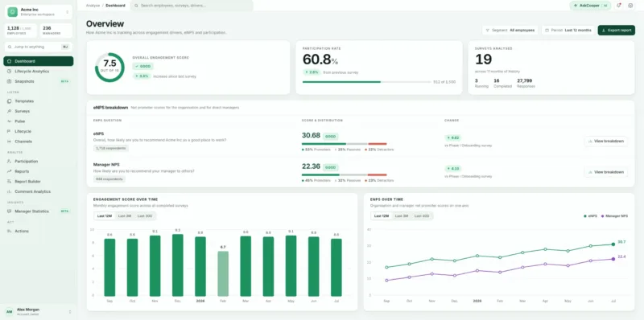View breakdown for the eNPS row
This screenshot has width=644, height=320.
tap(606, 142)
